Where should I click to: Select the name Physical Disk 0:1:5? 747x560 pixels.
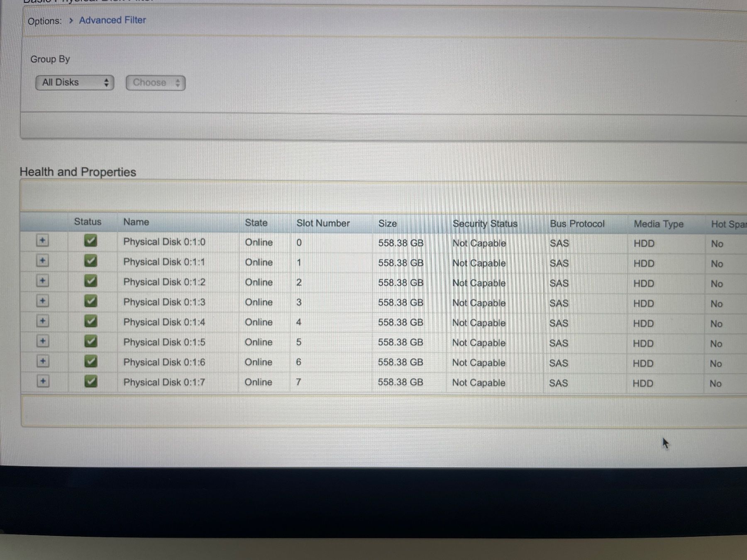[164, 342]
